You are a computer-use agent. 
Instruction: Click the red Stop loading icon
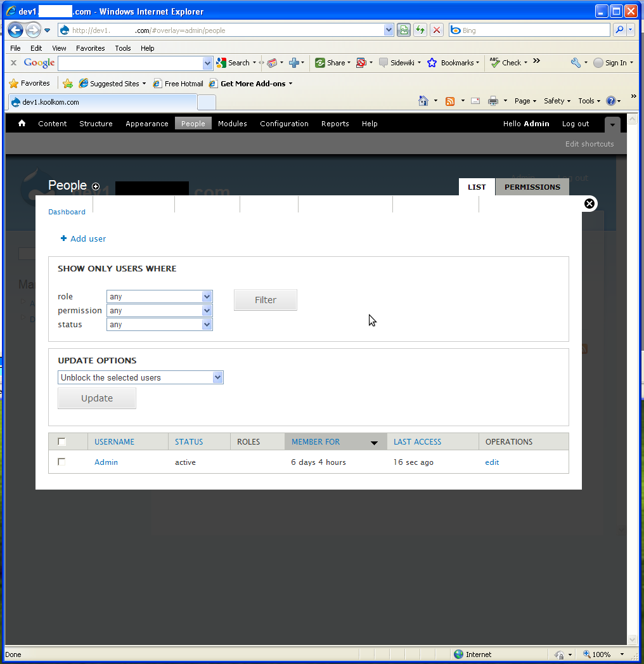click(437, 30)
